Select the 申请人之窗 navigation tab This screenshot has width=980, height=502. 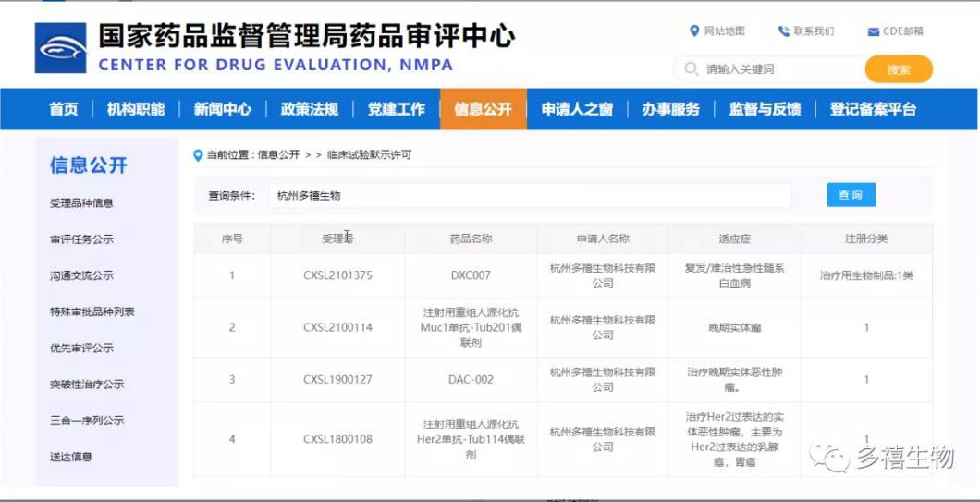(577, 109)
